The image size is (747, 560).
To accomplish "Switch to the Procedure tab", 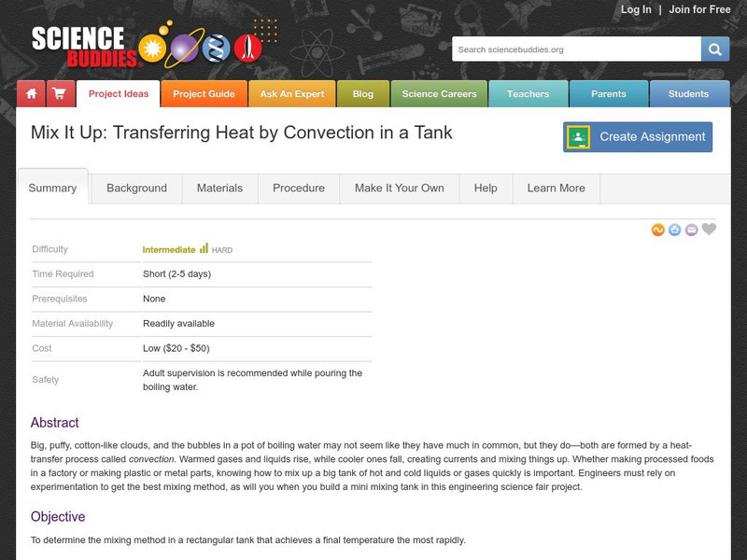I will [298, 188].
